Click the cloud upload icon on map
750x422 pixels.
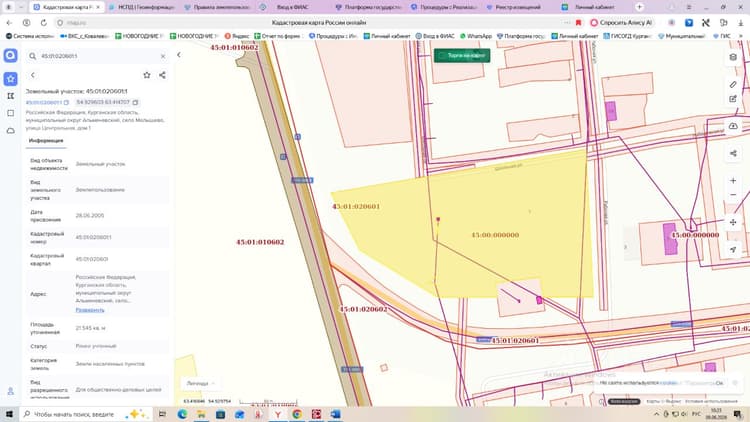pos(733,126)
